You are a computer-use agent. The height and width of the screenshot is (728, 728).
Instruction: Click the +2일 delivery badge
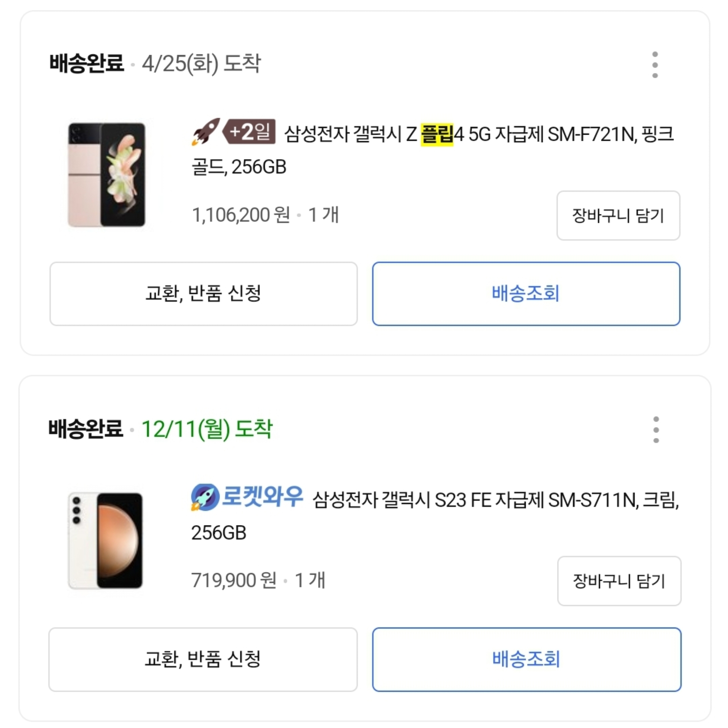tap(250, 132)
